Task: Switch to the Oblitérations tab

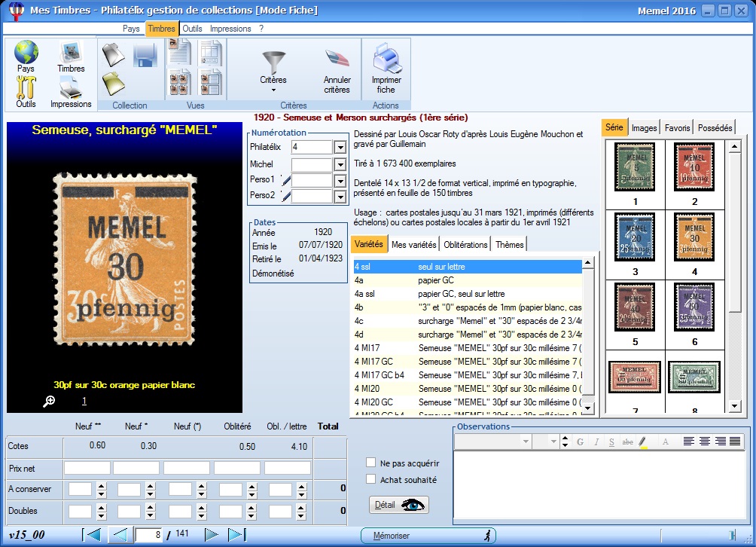Action: (x=465, y=245)
